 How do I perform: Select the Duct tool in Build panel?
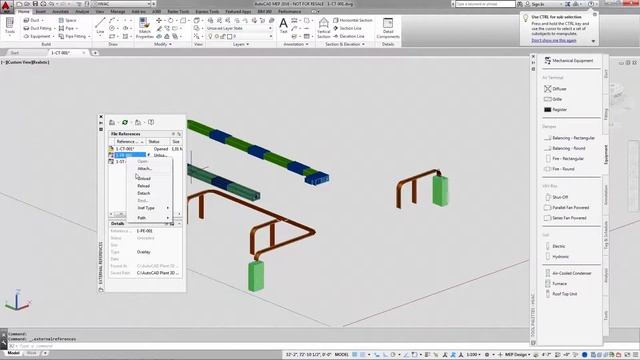32,20
